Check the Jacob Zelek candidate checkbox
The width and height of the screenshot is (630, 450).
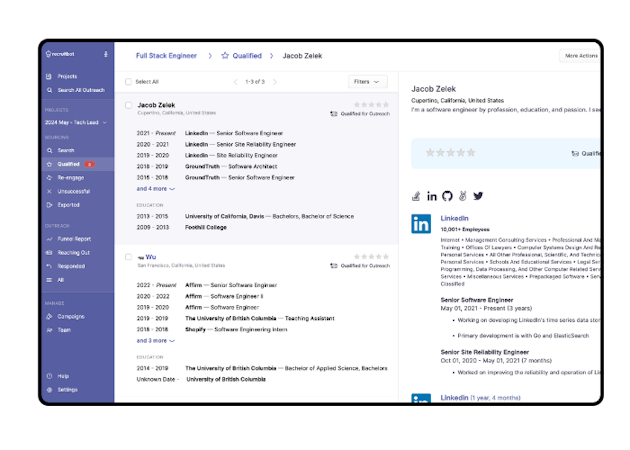coord(128,105)
